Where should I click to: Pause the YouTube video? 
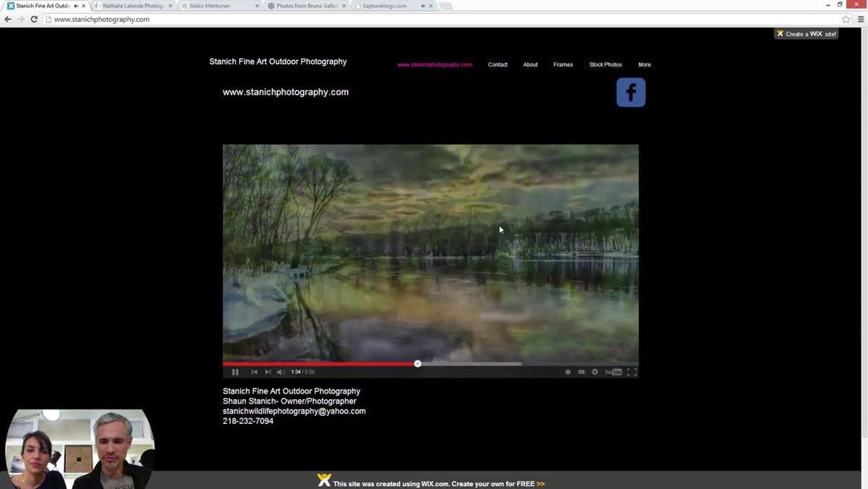click(235, 372)
